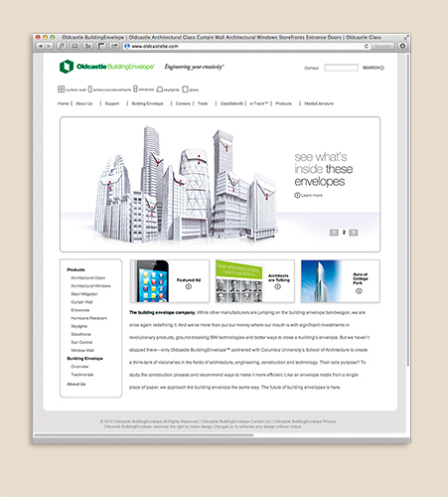Screen dimensions: 448x497
Task: Click the fullscreen arrows in title bar
Action: click(406, 37)
